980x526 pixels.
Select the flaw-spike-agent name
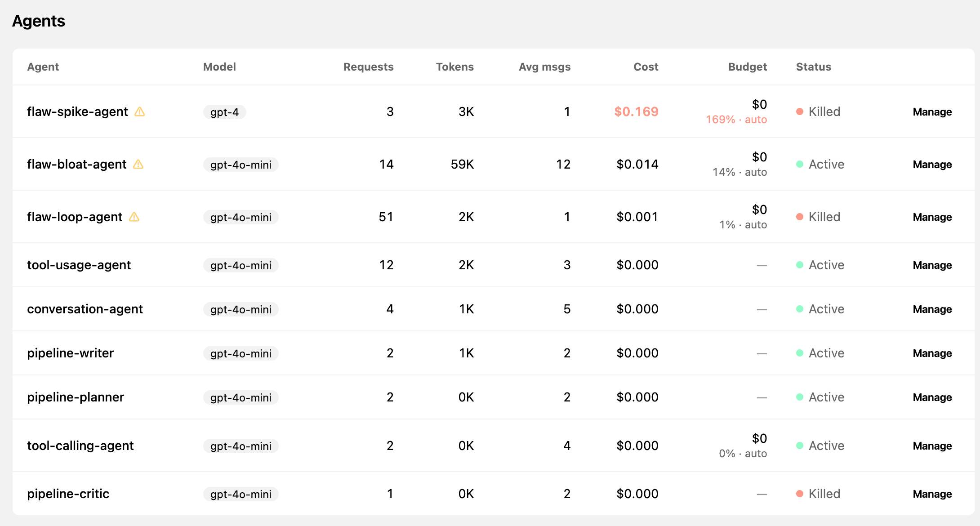77,111
